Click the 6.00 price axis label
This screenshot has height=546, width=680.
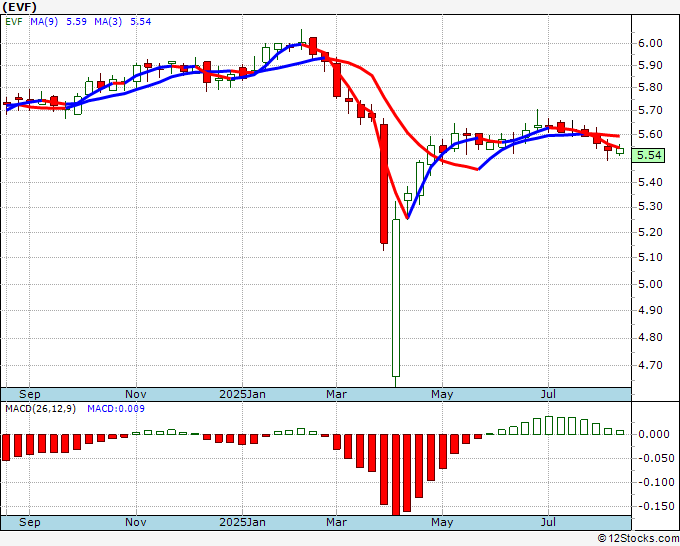coord(650,43)
